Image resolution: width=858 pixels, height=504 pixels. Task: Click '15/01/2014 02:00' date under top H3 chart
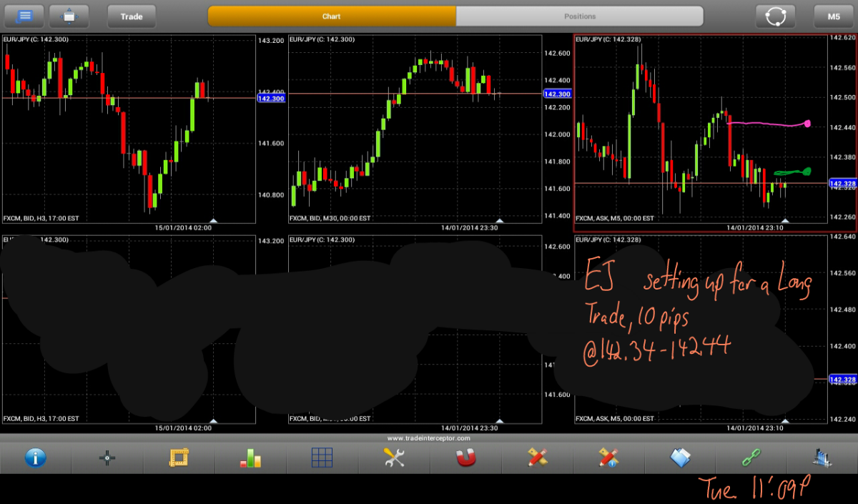[x=183, y=228]
